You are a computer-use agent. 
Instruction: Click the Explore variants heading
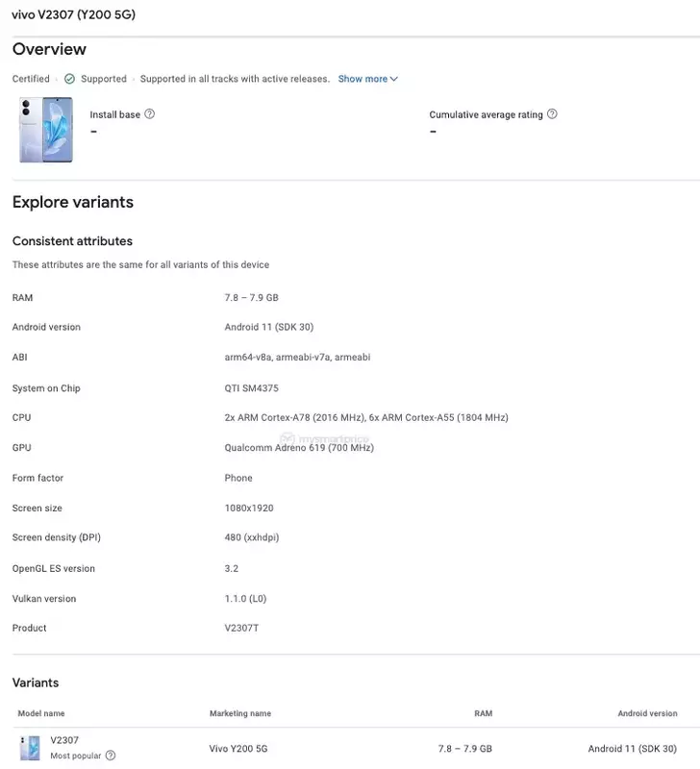(x=73, y=202)
